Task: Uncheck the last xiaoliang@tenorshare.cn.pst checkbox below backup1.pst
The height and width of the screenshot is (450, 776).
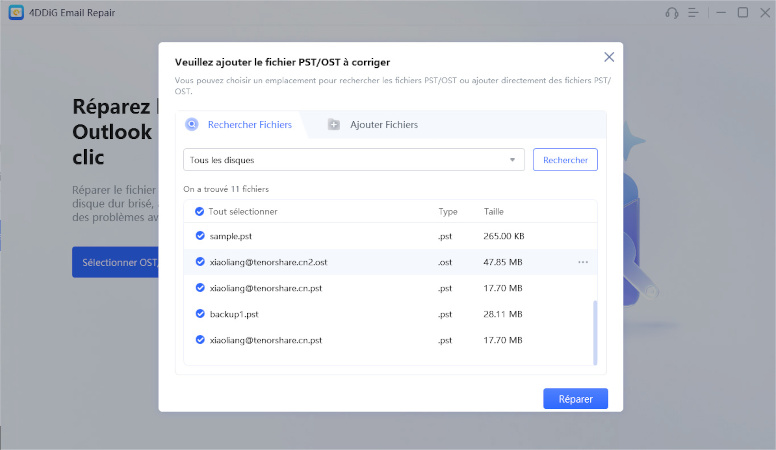Action: [200, 340]
